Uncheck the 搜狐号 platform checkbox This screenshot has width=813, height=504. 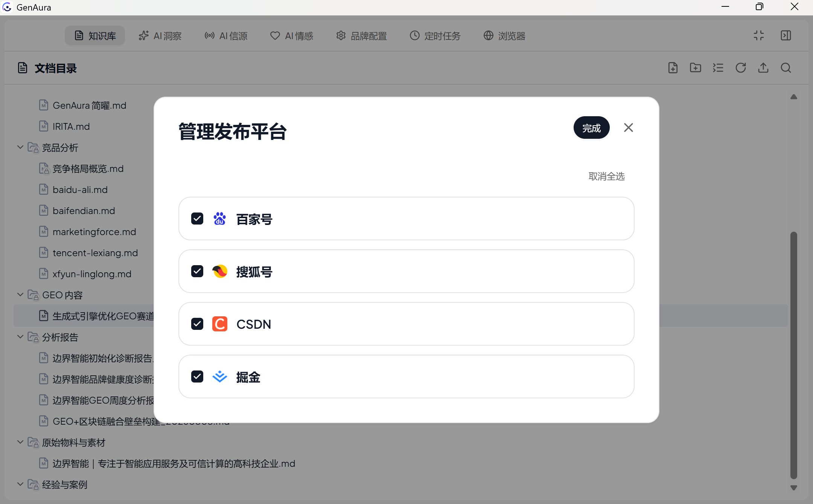click(x=197, y=271)
